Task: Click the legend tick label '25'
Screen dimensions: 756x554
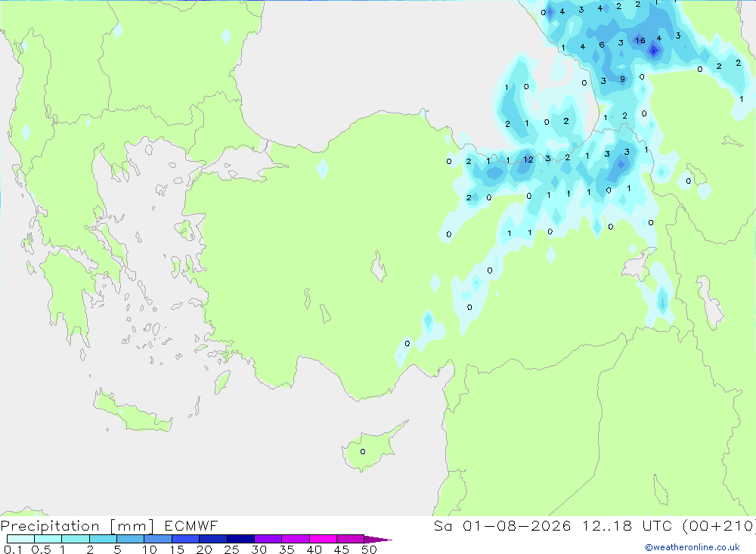Action: [x=231, y=549]
